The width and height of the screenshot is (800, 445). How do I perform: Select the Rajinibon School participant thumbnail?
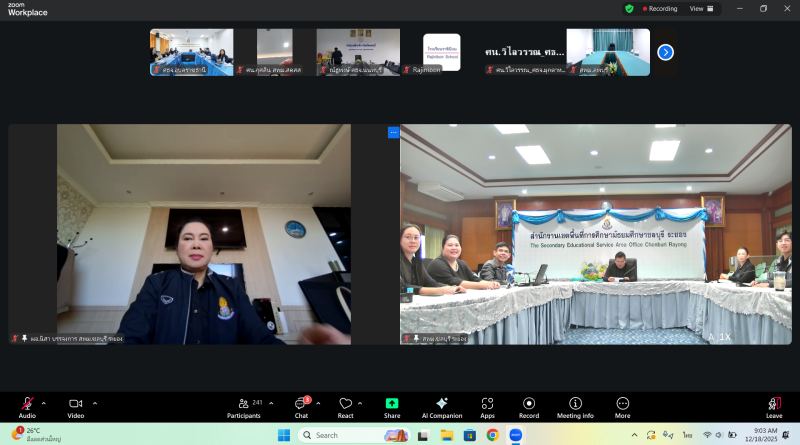point(441,52)
